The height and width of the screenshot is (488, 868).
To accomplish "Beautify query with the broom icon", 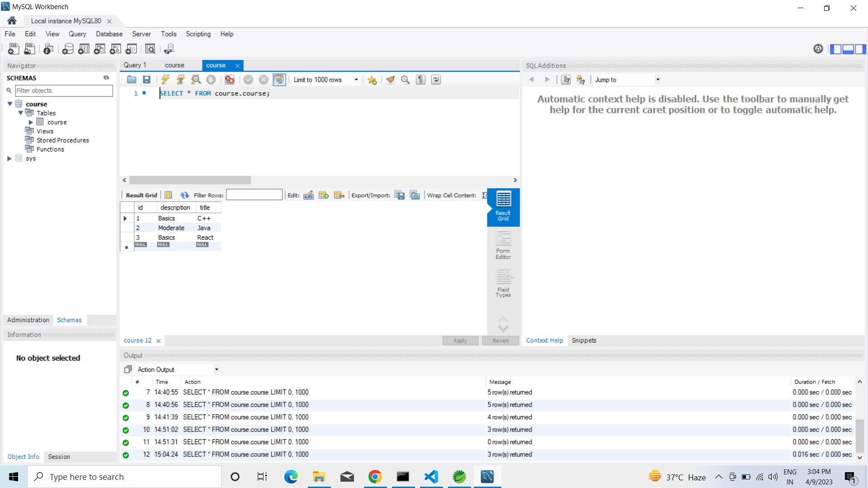I will pyautogui.click(x=390, y=80).
